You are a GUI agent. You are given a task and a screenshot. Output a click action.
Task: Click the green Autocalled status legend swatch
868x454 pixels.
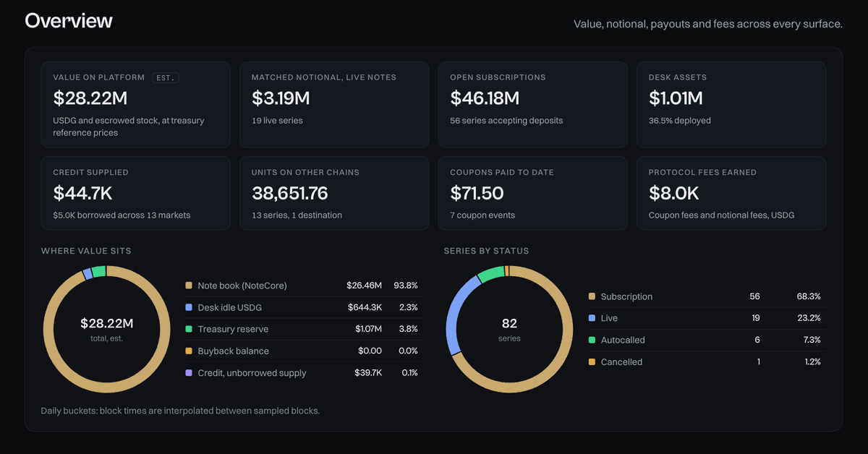592,340
